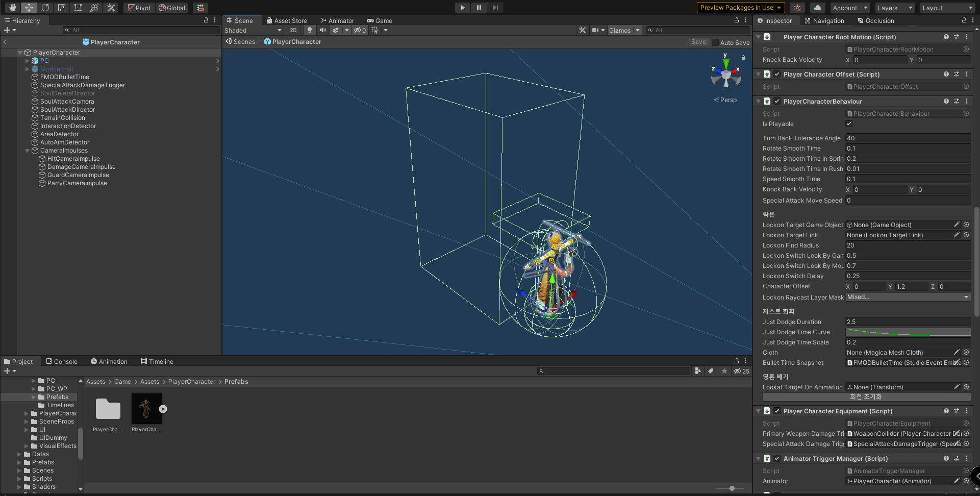The height and width of the screenshot is (496, 980).
Task: Select the Rotate tool
Action: coord(45,8)
